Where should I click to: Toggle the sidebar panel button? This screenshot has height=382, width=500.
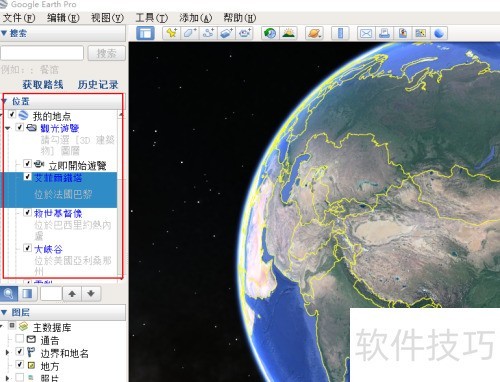pyautogui.click(x=145, y=33)
